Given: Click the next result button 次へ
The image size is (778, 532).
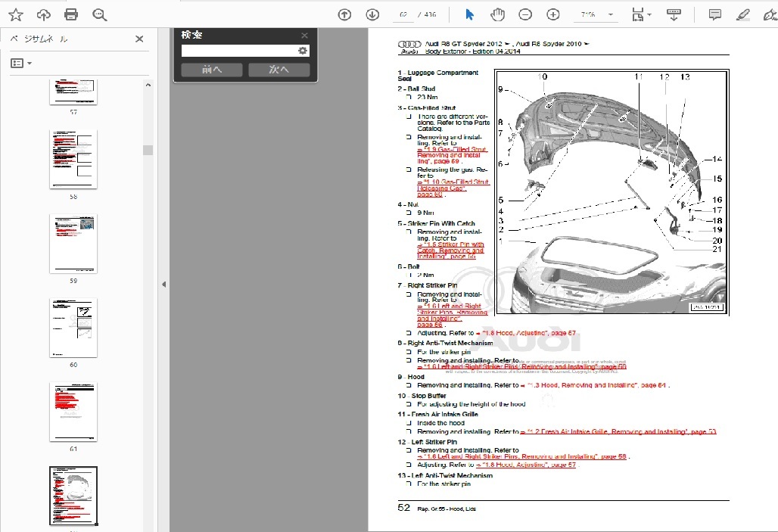Looking at the screenshot, I should (279, 70).
